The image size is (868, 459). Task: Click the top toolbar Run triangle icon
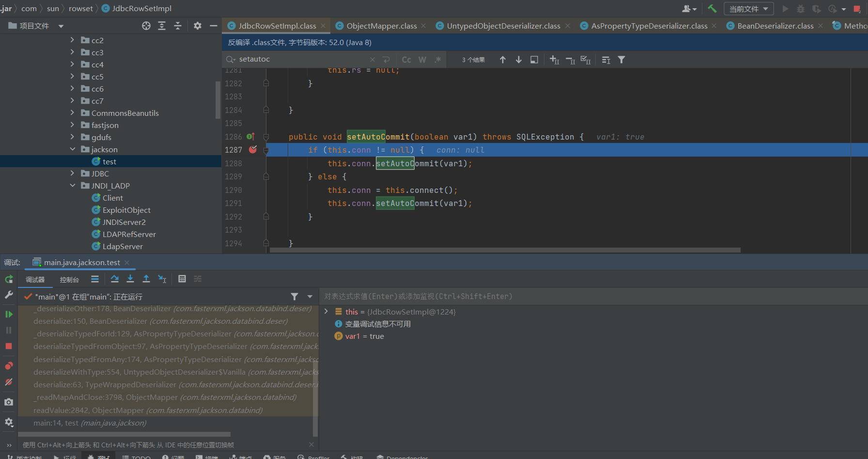785,9
